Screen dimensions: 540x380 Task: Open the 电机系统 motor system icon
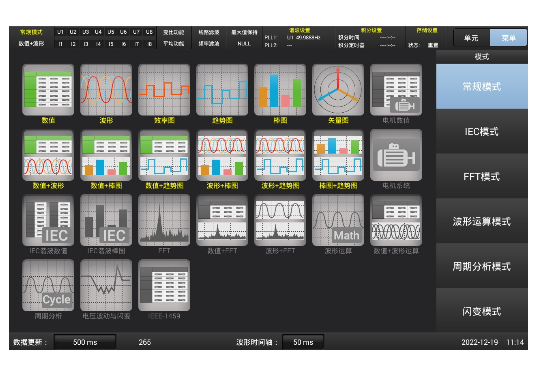396,155
